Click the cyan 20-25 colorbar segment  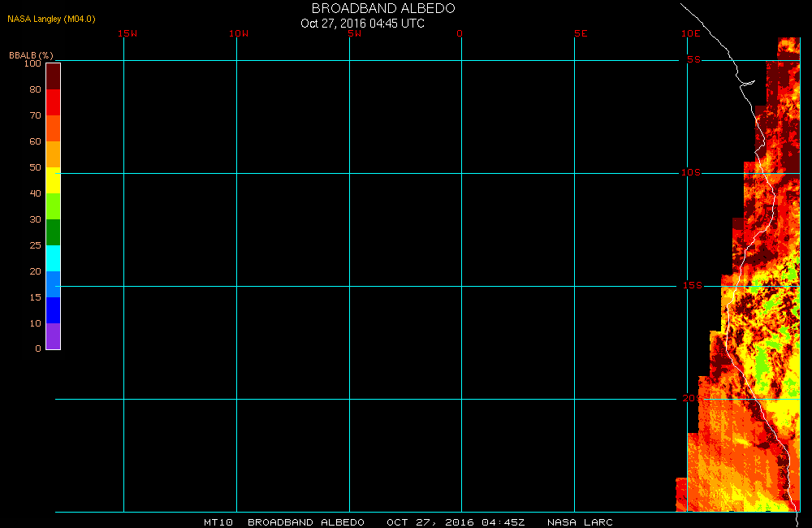pyautogui.click(x=54, y=258)
